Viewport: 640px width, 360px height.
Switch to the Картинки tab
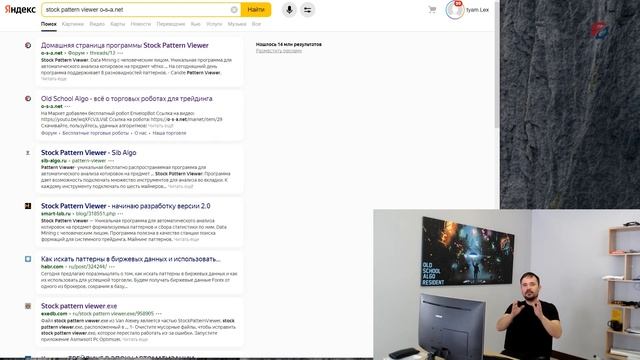(73, 24)
